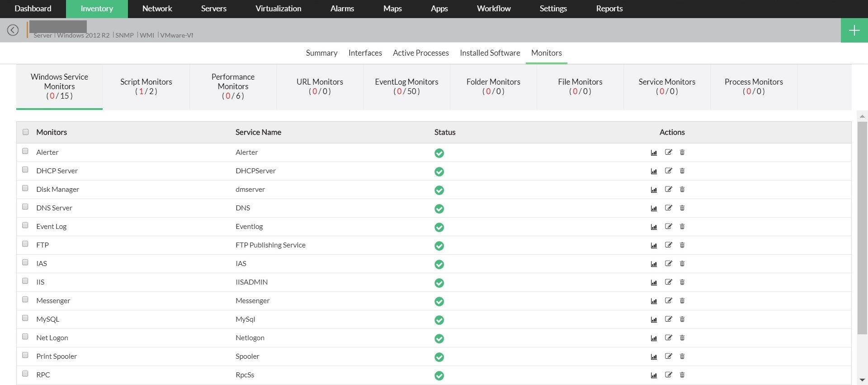
Task: Toggle select-all checkbox in Monitors header
Action: pyautogui.click(x=26, y=132)
